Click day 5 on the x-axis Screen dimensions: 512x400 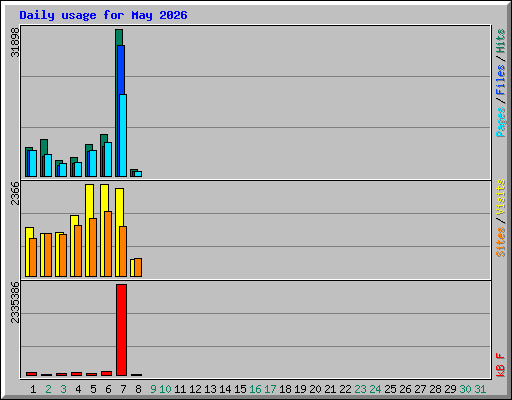[x=93, y=389]
